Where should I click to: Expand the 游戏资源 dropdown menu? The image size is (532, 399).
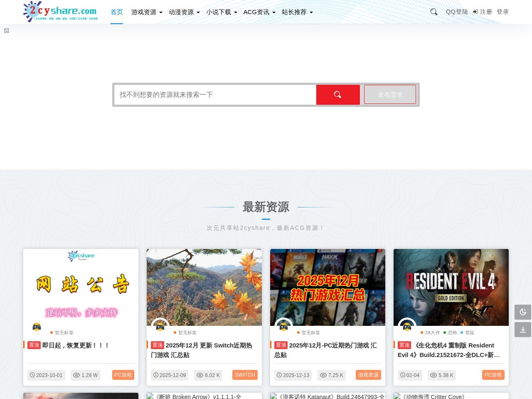(x=147, y=12)
